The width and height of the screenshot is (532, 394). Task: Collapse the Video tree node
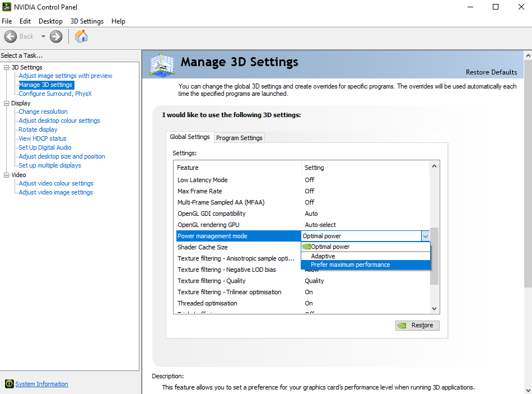(7, 175)
